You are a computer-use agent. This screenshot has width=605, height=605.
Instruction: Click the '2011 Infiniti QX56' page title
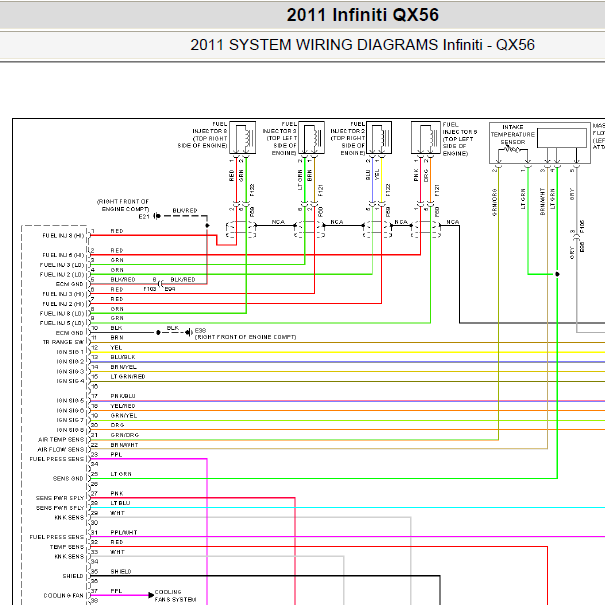click(362, 15)
